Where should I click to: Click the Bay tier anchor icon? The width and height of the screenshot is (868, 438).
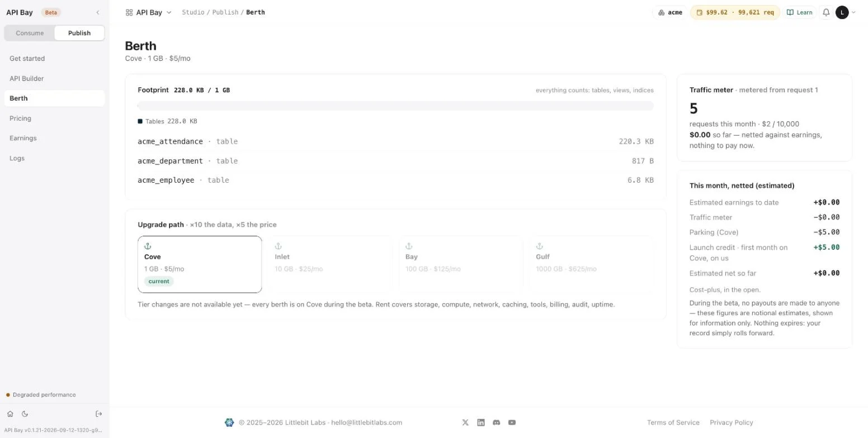409,246
